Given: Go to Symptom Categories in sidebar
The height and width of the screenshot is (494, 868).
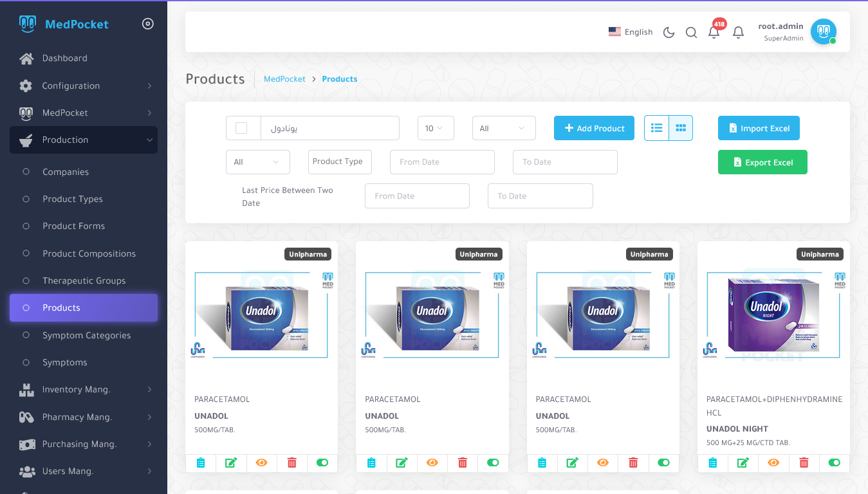Looking at the screenshot, I should click(86, 335).
